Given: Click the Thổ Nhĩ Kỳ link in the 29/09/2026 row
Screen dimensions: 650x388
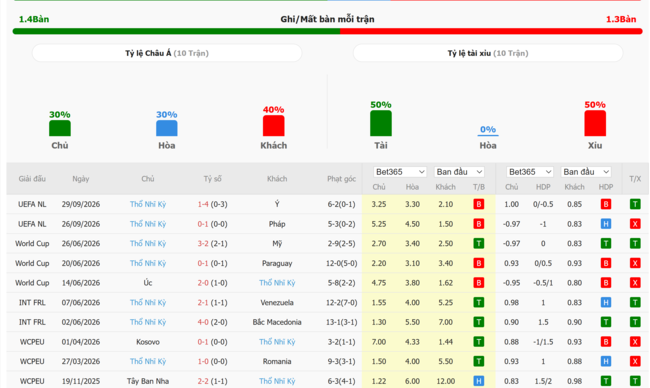Looking at the screenshot, I should (x=148, y=204).
